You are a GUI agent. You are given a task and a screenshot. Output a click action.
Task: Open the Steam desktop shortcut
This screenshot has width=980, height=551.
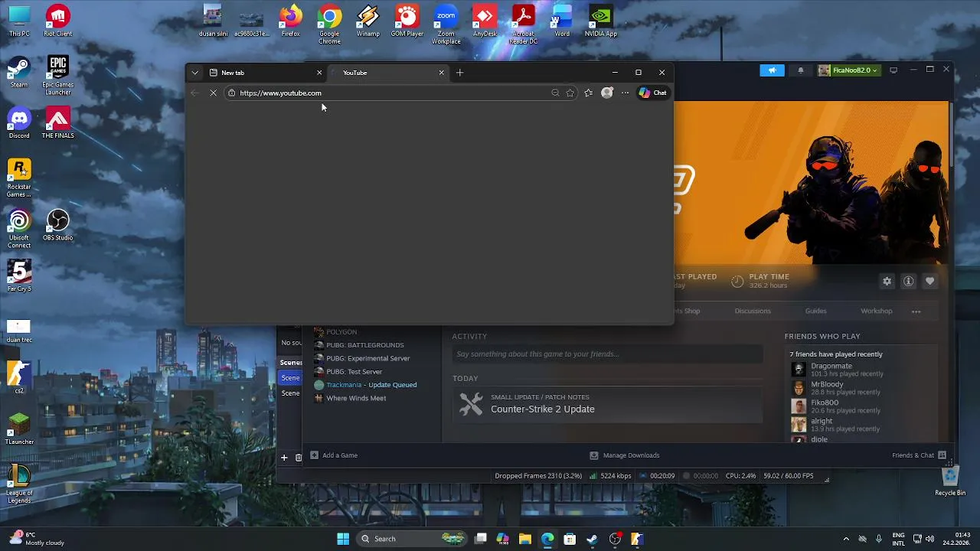coord(19,73)
